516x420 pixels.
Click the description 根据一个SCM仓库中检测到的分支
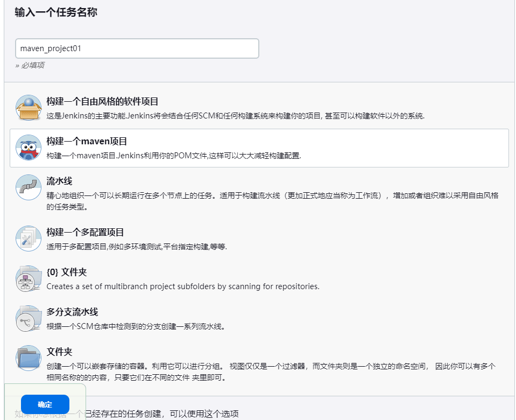tap(136, 326)
